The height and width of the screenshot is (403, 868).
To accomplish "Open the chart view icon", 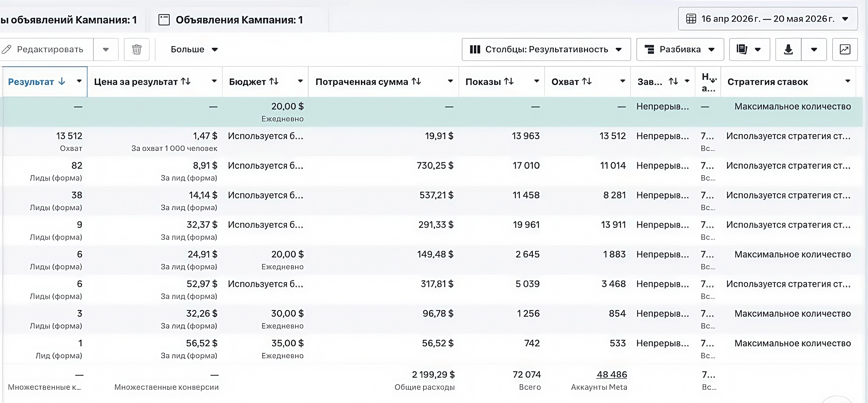I will click(845, 49).
